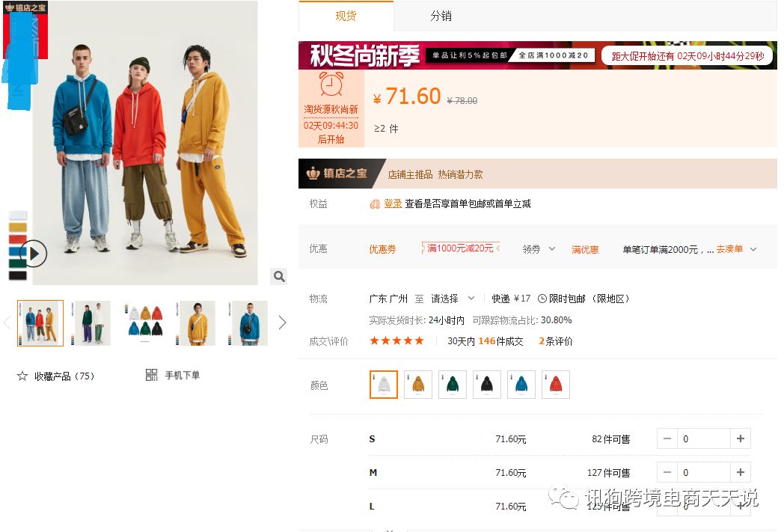Click the crown 镇店之宝 badge icon
This screenshot has height=532, width=784.
click(313, 174)
